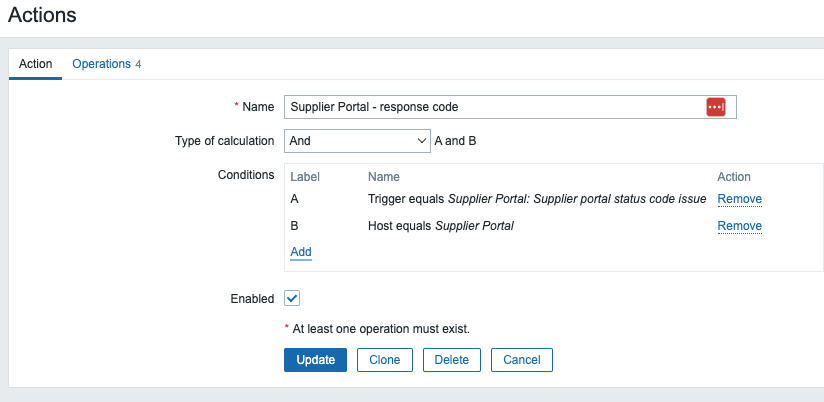Toggle the Enabled checkbox

[292, 298]
